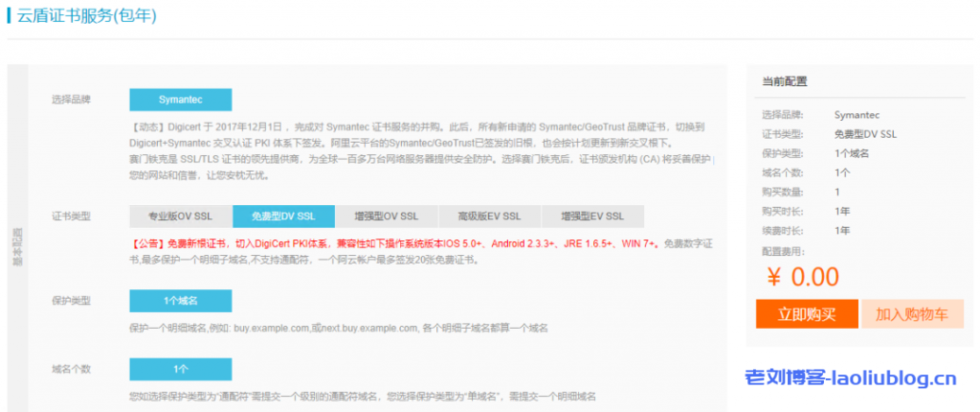This screenshot has width=980, height=412.
Task: Click the ¥ 0.00 configuration price
Action: click(x=803, y=277)
